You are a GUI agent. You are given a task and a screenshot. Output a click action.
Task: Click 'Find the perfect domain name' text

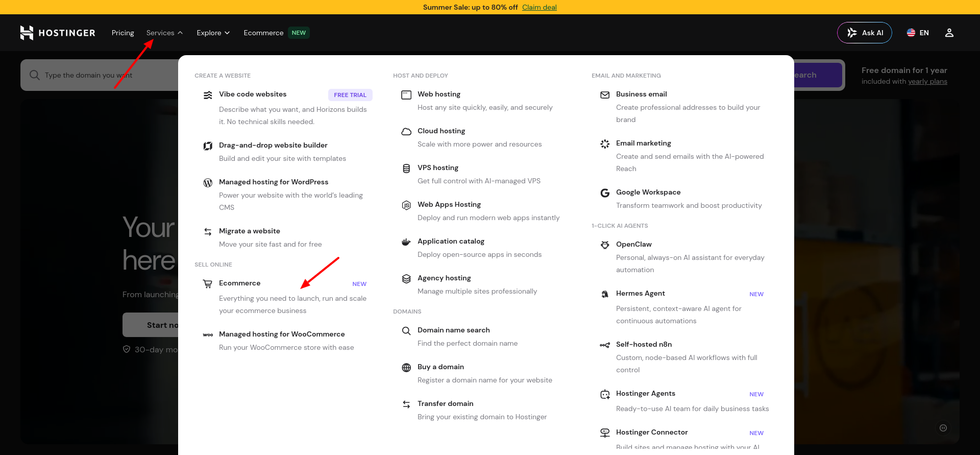click(468, 343)
